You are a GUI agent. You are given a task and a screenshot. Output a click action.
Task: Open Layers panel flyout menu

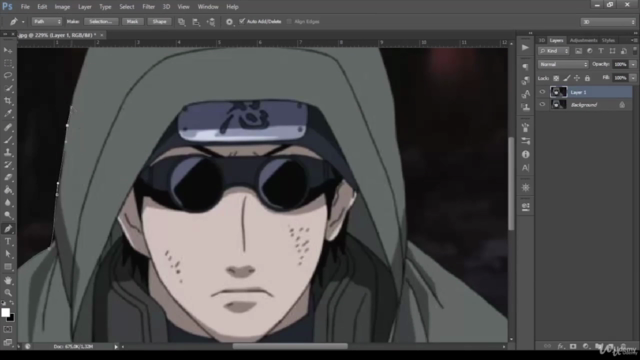(634, 40)
